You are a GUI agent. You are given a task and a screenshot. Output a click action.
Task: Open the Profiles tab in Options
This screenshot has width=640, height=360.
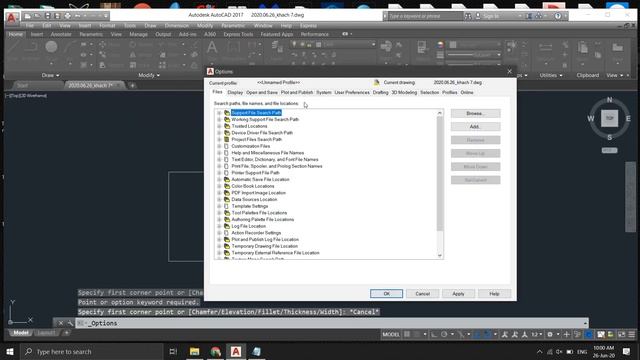[449, 93]
